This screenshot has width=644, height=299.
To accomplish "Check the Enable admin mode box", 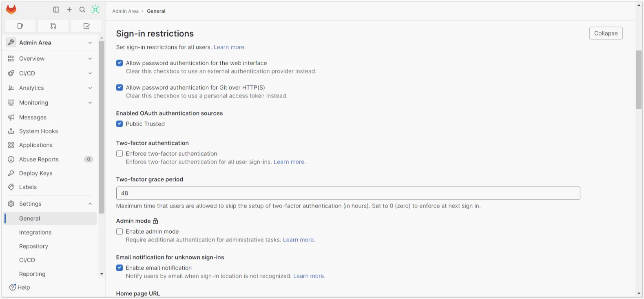I will coord(120,232).
